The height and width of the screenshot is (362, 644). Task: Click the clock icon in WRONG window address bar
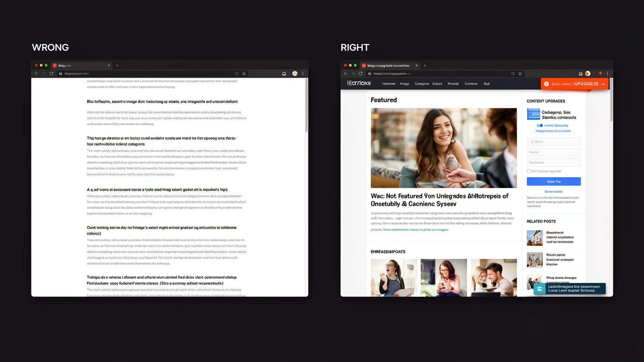[x=237, y=73]
